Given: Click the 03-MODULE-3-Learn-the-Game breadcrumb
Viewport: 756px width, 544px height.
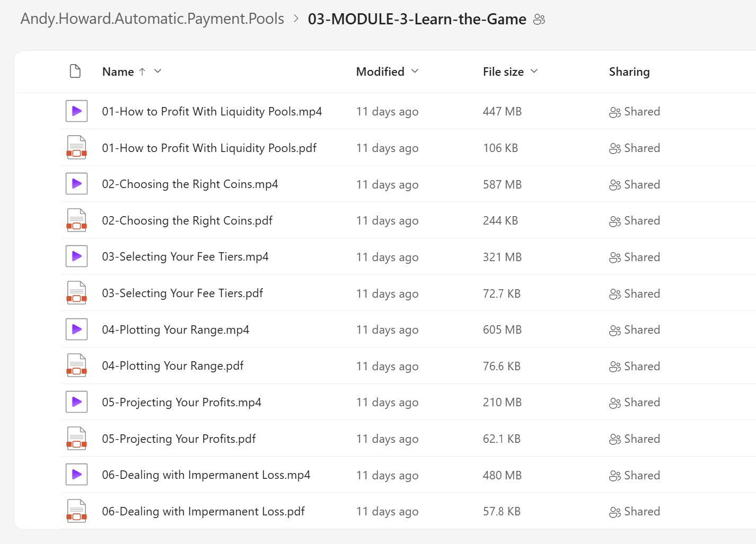Looking at the screenshot, I should (x=417, y=20).
